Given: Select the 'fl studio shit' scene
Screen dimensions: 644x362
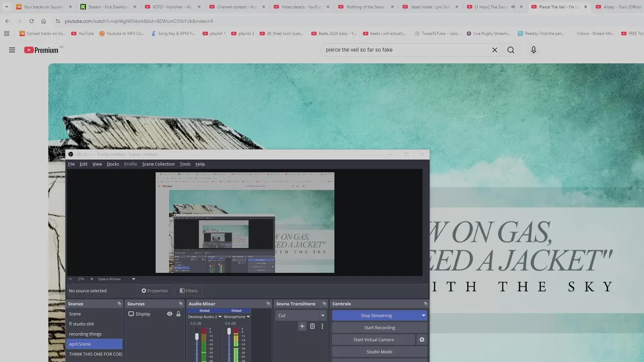Looking at the screenshot, I should click(95, 324).
